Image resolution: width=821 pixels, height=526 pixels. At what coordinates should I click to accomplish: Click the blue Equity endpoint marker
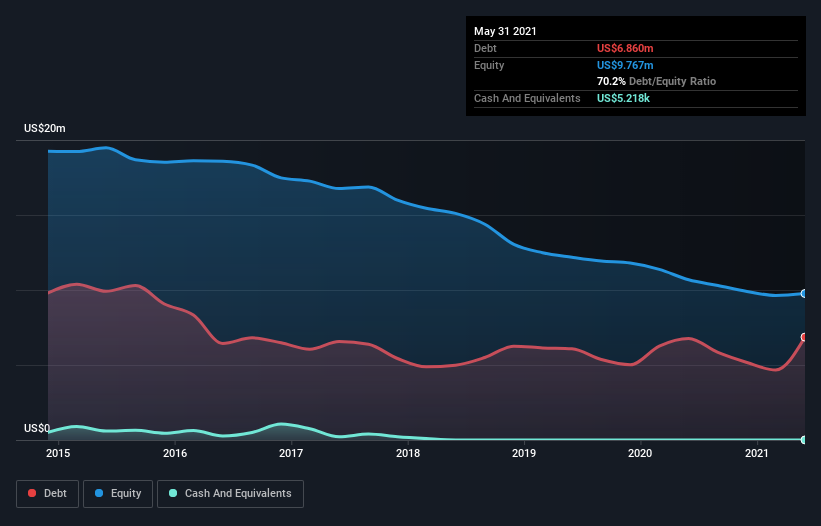click(804, 294)
